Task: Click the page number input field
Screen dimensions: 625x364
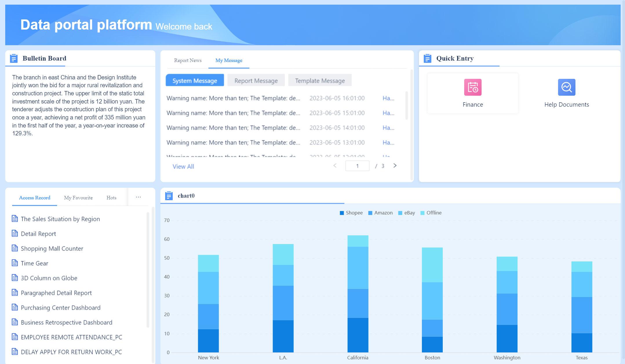Action: click(x=357, y=165)
